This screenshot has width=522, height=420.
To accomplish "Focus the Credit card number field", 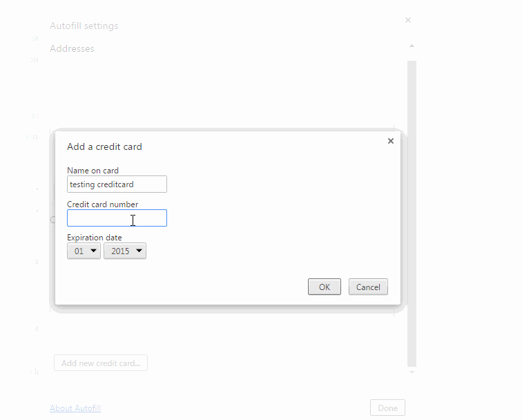I will [117, 218].
